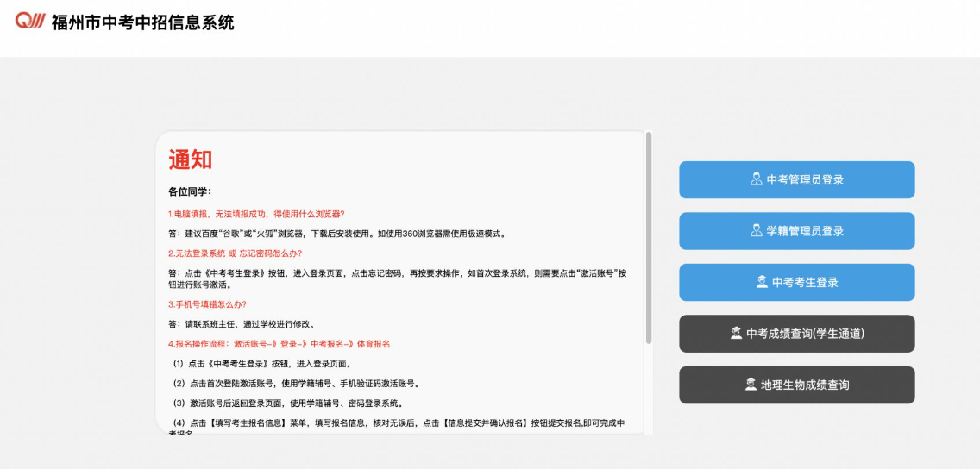Open 中考管理员登录 button
This screenshot has width=980, height=469.
[x=797, y=180]
